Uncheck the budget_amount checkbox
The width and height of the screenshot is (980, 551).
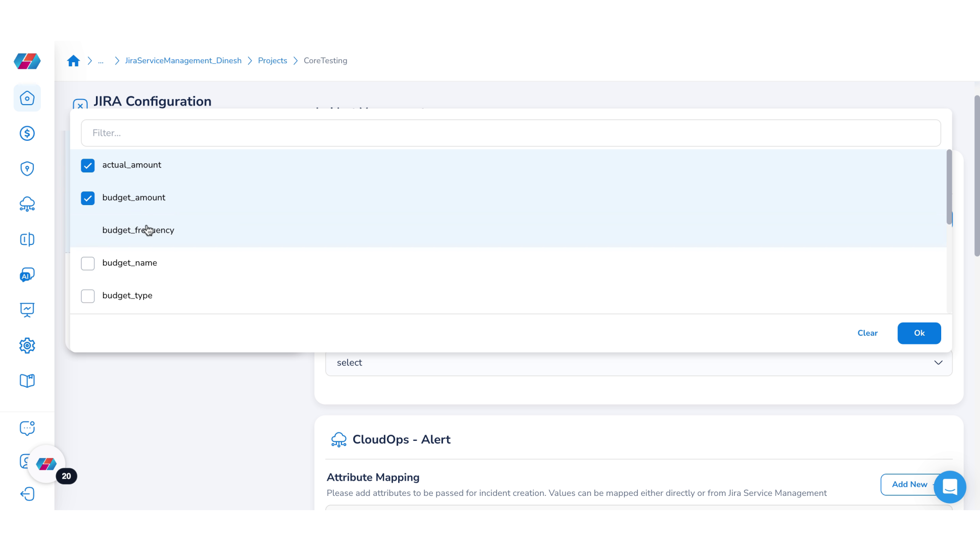[x=88, y=198]
